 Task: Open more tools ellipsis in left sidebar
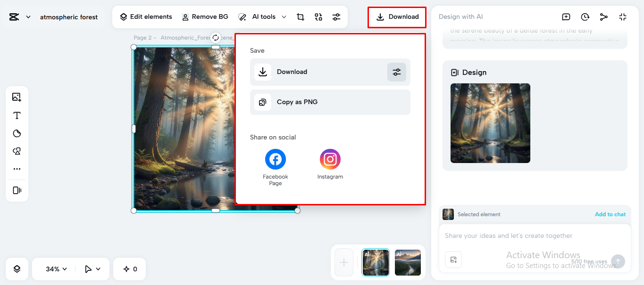(17, 169)
